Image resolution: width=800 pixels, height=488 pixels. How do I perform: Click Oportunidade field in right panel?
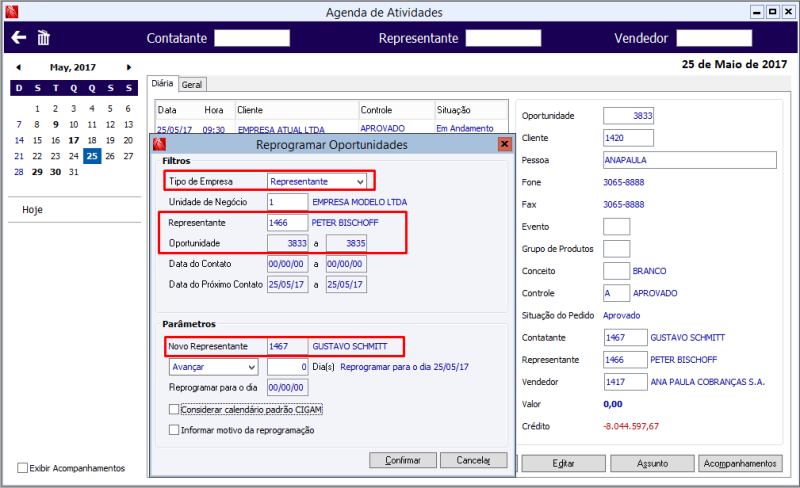click(x=628, y=116)
